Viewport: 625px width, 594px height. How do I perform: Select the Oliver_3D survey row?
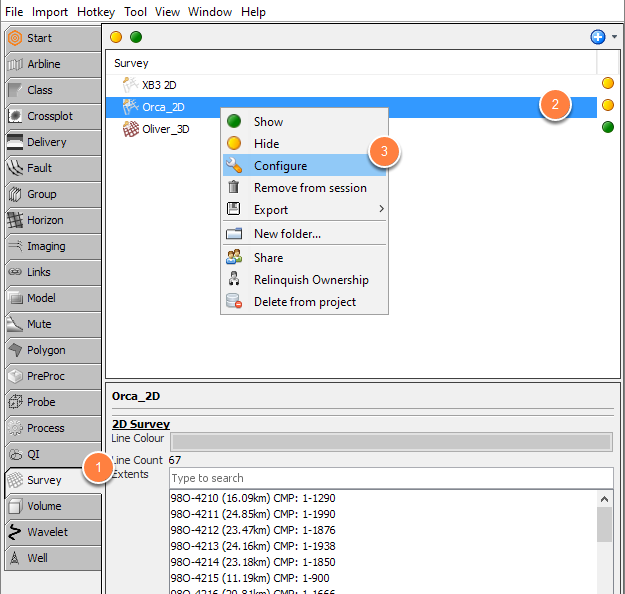351,129
